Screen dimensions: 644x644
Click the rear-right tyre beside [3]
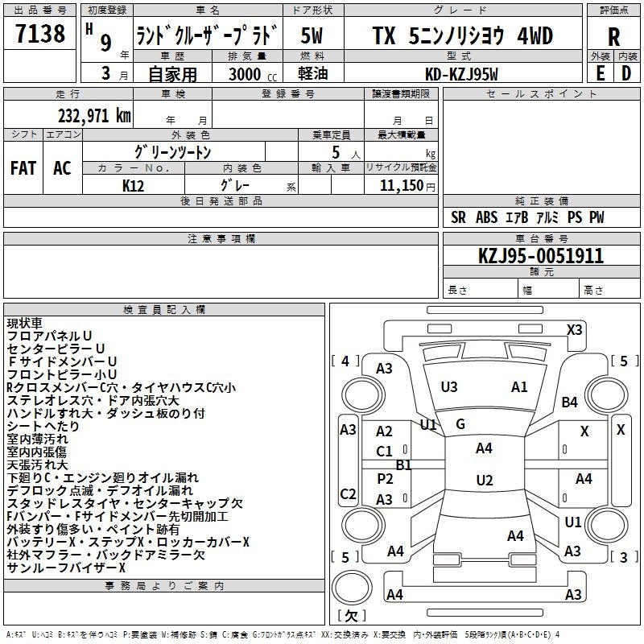coord(607,525)
